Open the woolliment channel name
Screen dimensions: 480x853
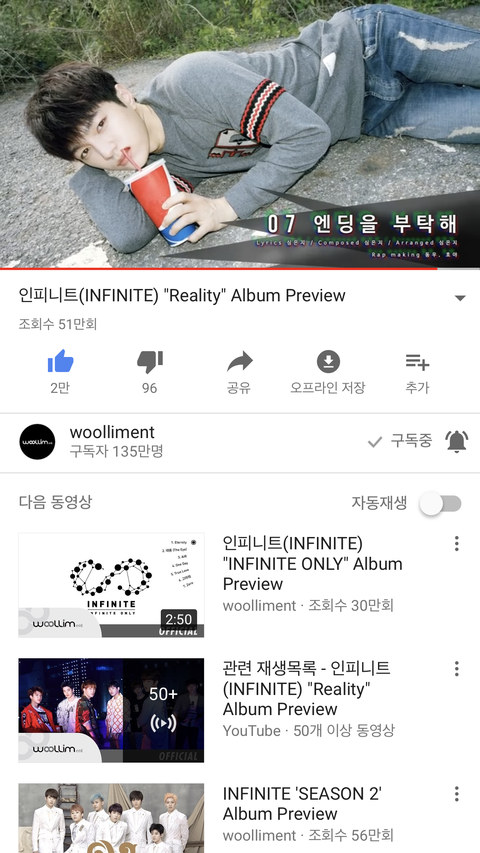[112, 432]
